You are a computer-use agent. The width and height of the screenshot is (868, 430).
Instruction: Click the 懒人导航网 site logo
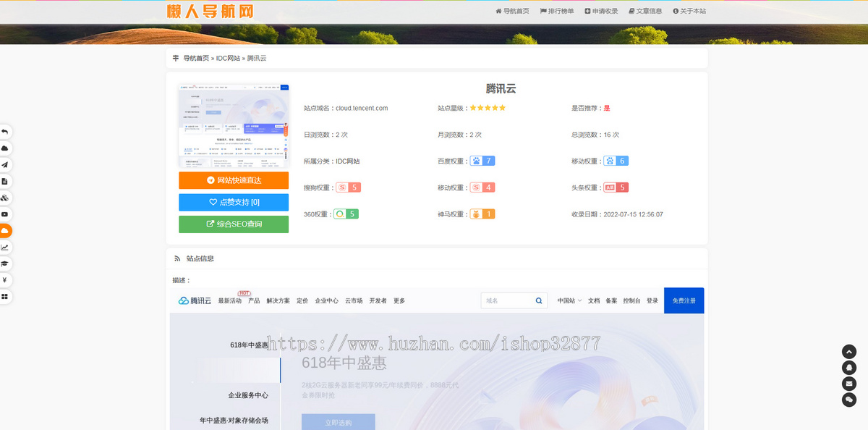click(210, 11)
